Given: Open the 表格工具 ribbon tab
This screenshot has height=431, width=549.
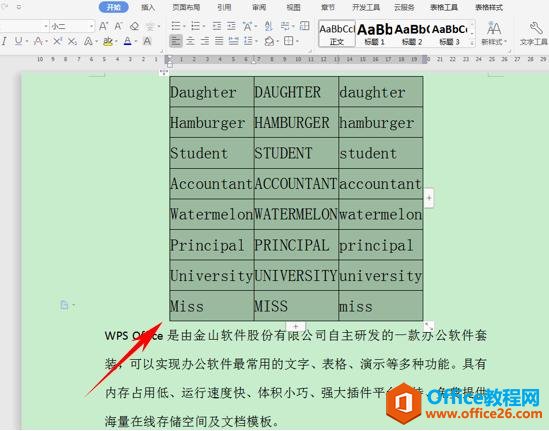Looking at the screenshot, I should [x=444, y=7].
